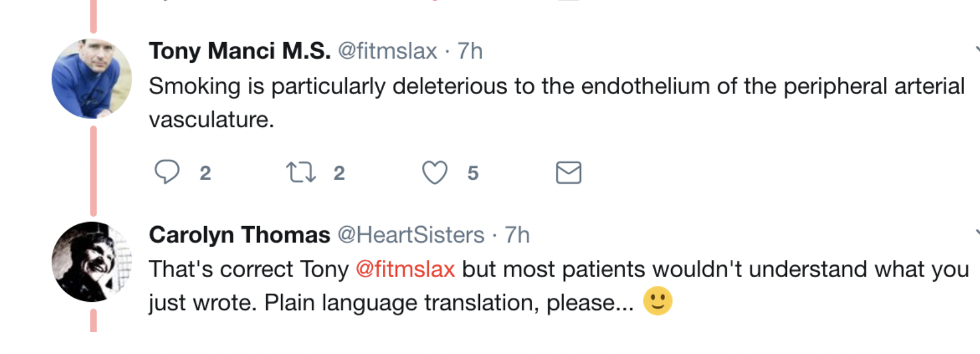Click the gray @fitmslax handle beside Tony's name
Viewport: 980px width, 354px height.
[x=387, y=52]
